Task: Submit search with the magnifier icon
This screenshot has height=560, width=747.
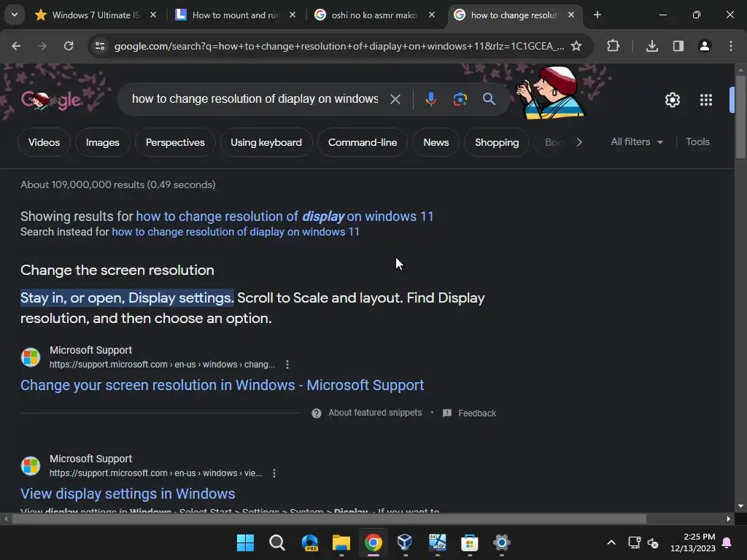Action: point(489,99)
